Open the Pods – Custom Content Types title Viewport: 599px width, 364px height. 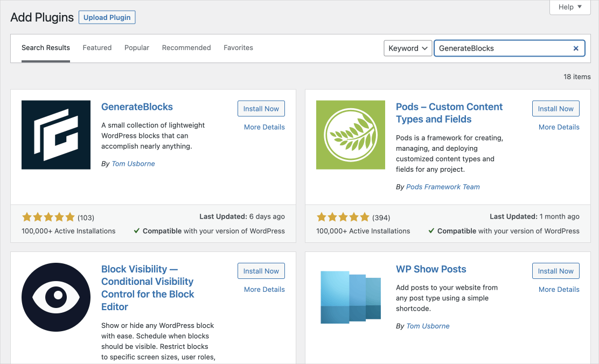point(449,113)
